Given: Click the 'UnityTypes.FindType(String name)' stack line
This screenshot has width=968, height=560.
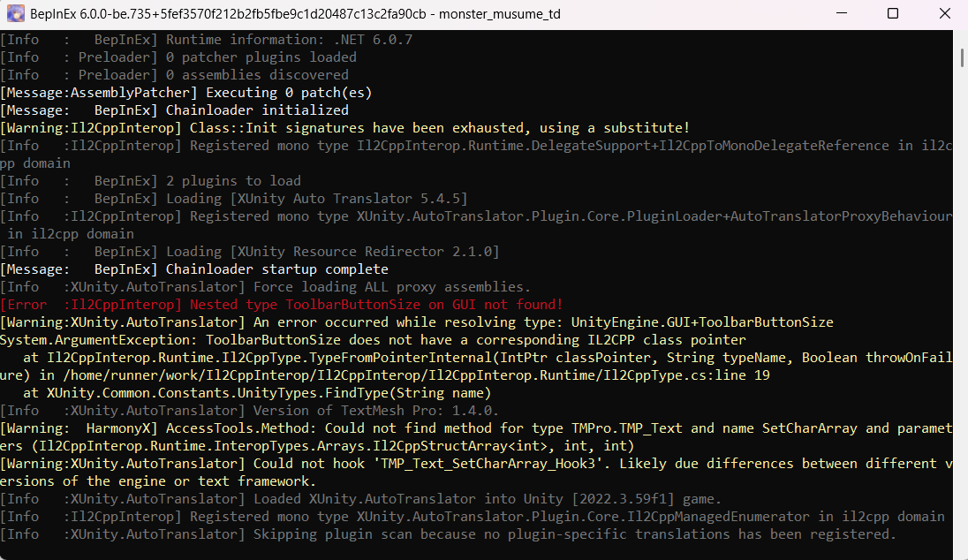Looking at the screenshot, I should pos(257,393).
